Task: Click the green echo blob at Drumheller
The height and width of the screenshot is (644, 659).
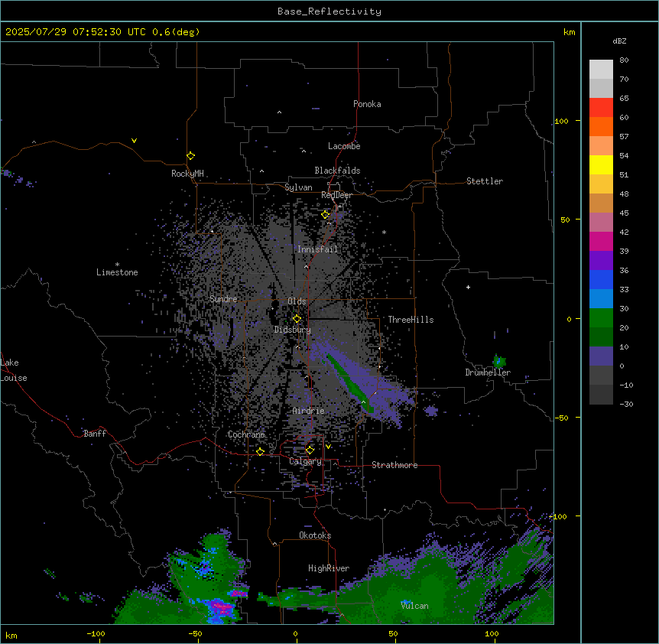Action: (499, 361)
